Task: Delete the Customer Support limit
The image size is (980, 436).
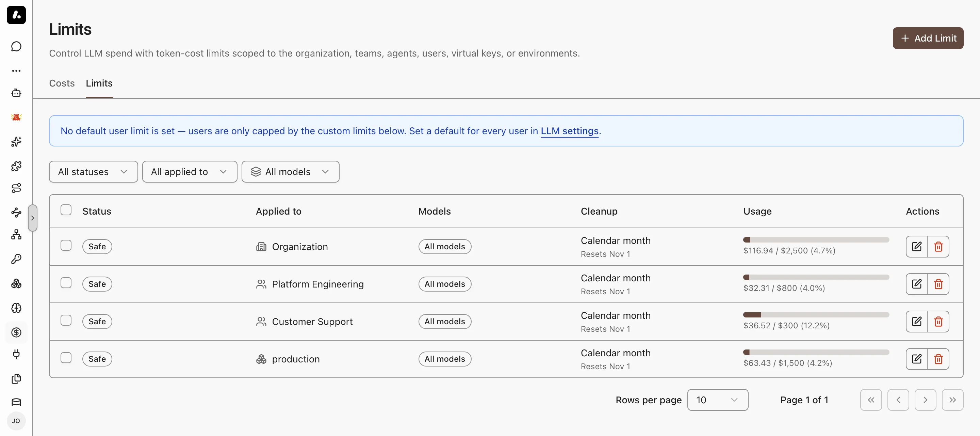Action: 938,322
